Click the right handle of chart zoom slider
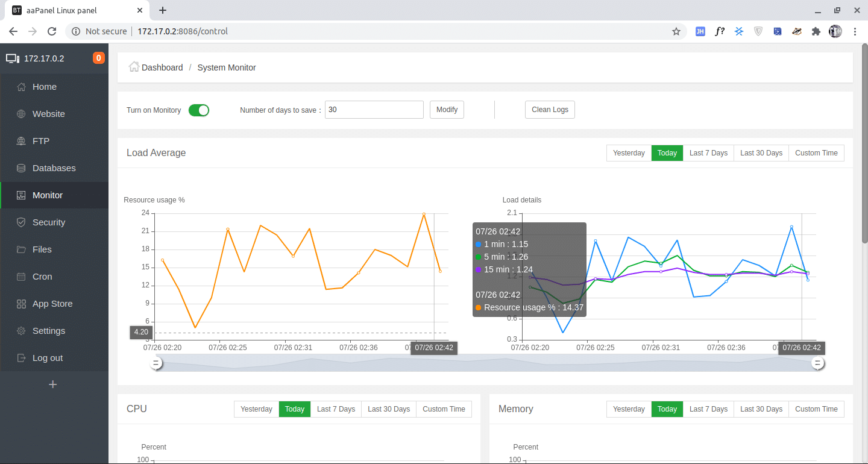This screenshot has width=868, height=464. click(818, 363)
